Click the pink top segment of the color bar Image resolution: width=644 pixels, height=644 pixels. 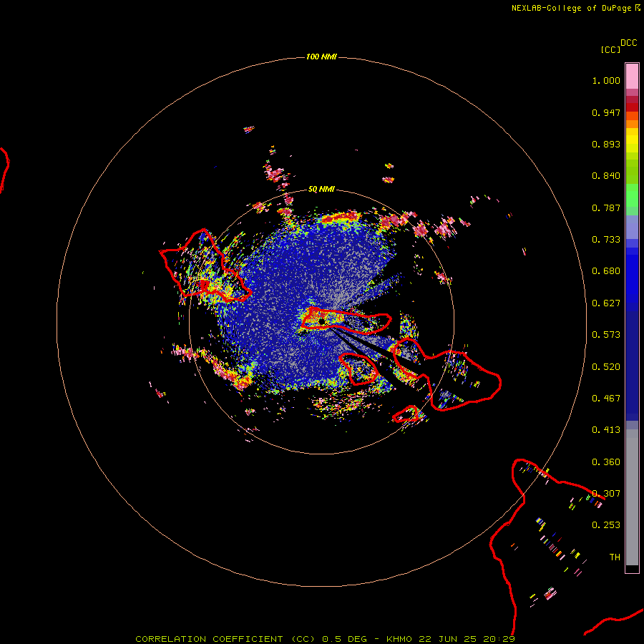pyautogui.click(x=632, y=77)
